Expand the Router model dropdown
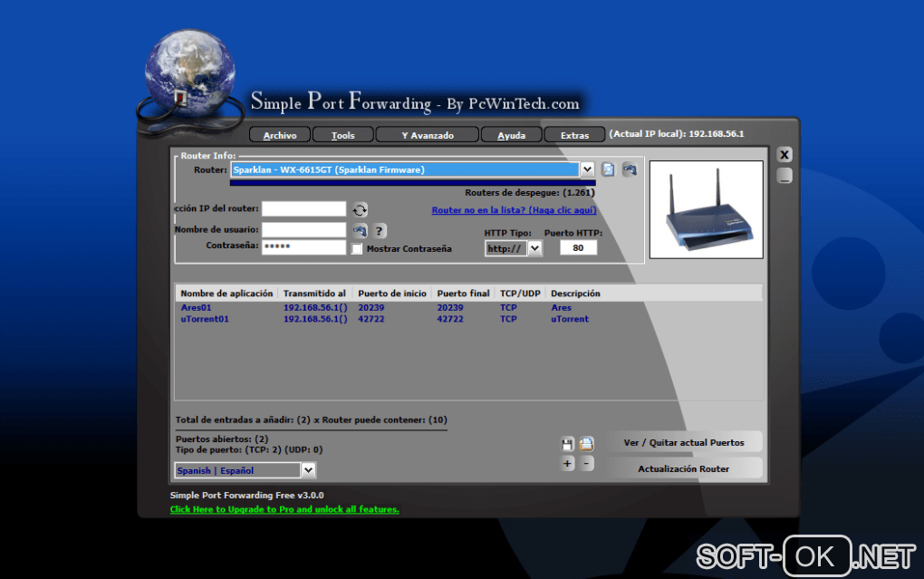 (x=587, y=169)
